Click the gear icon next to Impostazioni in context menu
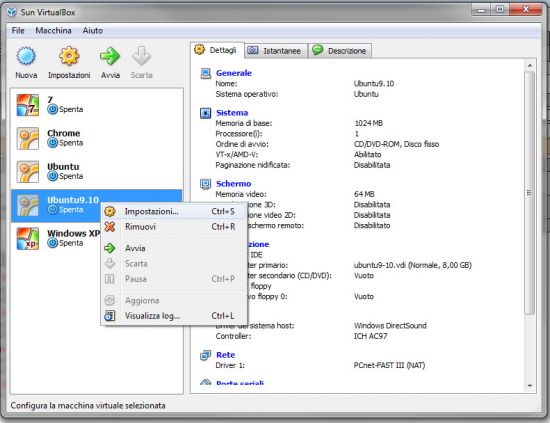Viewport: 550px width, 423px height. pos(110,211)
